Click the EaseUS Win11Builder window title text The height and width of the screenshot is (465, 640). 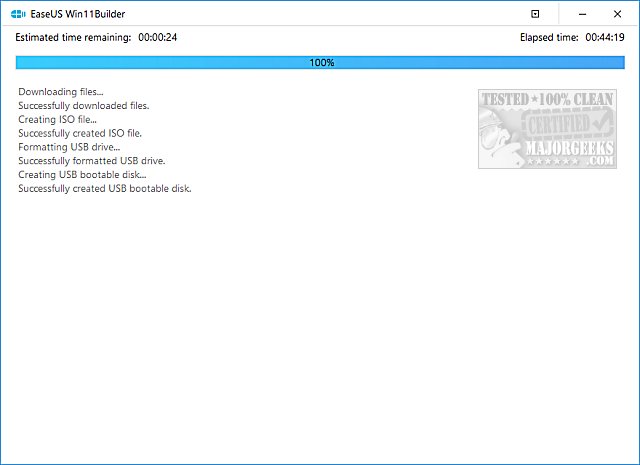coord(78,14)
